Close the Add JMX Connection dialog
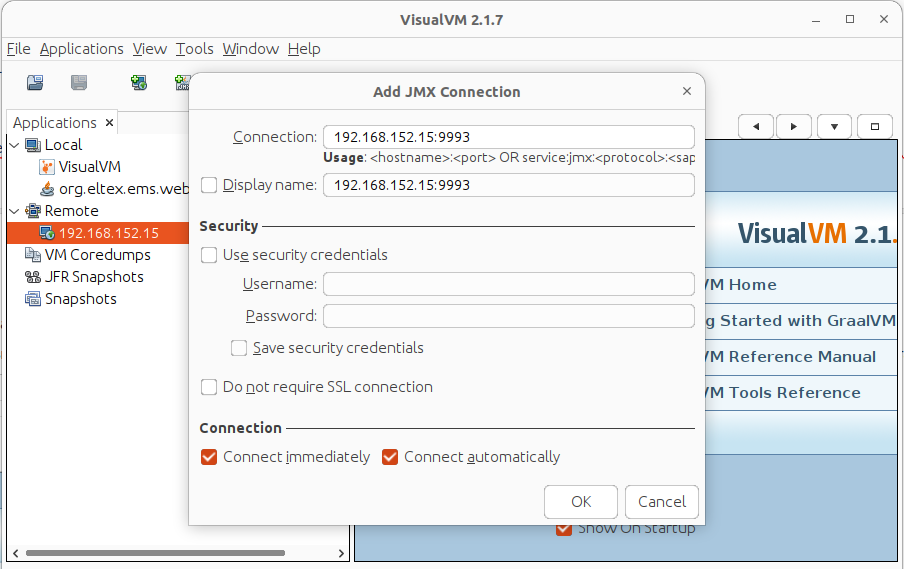This screenshot has width=904, height=569. [x=687, y=91]
